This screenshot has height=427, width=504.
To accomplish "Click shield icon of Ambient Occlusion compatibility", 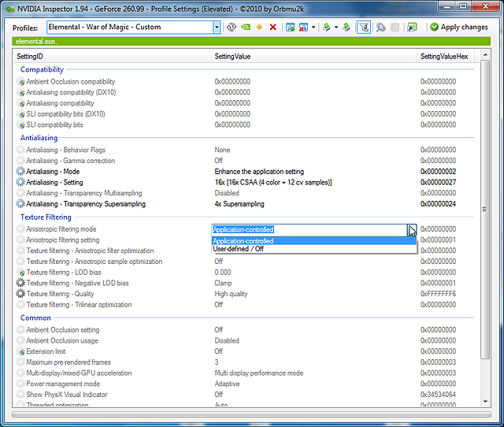I will (x=20, y=82).
